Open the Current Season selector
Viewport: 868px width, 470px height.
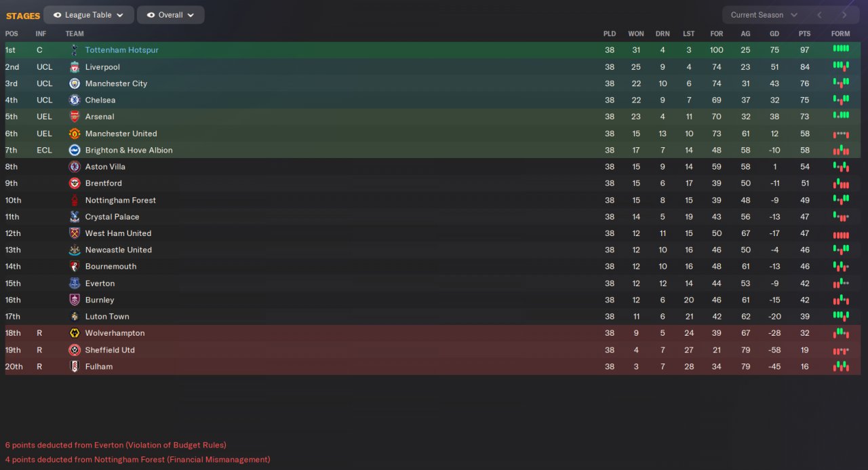[763, 15]
